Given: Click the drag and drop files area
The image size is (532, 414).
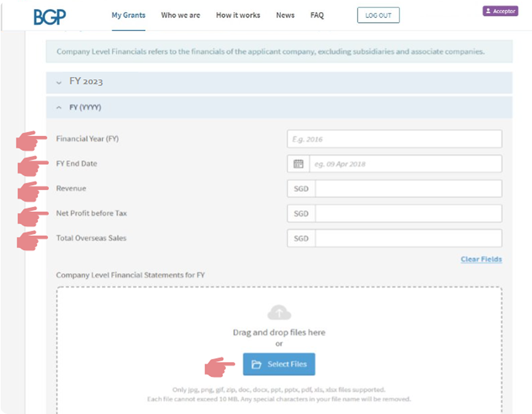Looking at the screenshot, I should coord(279,333).
